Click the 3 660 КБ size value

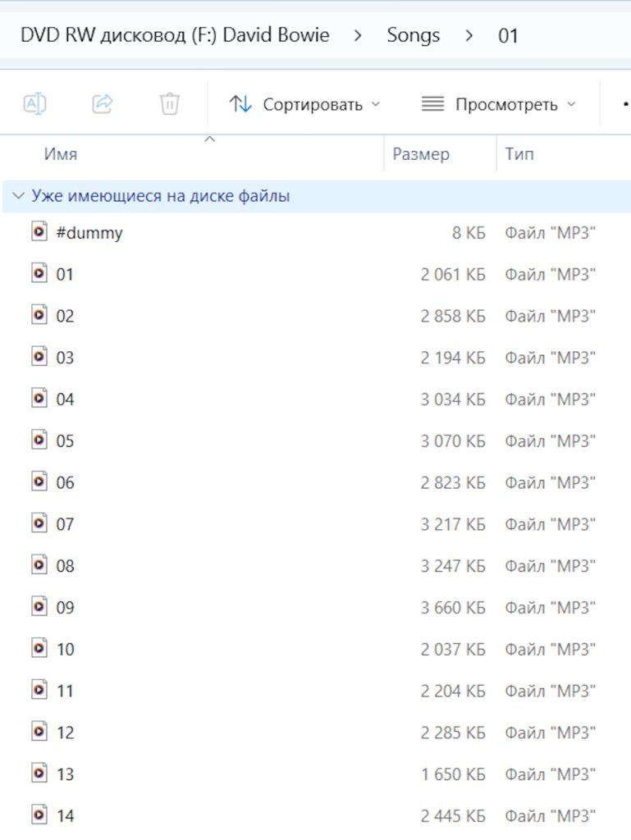[453, 608]
